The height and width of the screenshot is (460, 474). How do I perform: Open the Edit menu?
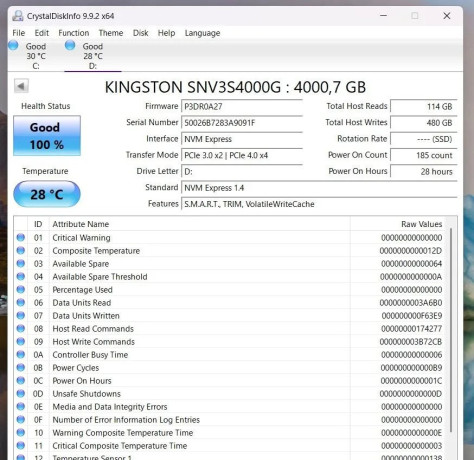[42, 33]
